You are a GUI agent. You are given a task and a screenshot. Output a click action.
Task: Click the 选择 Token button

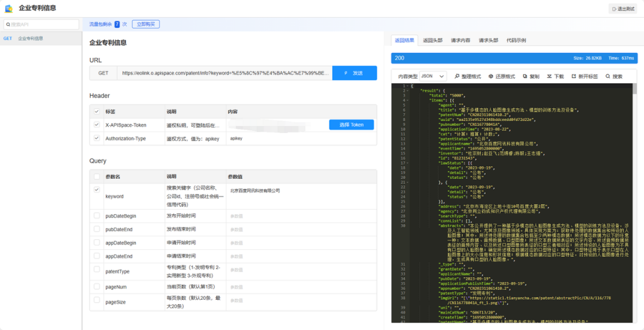(352, 125)
